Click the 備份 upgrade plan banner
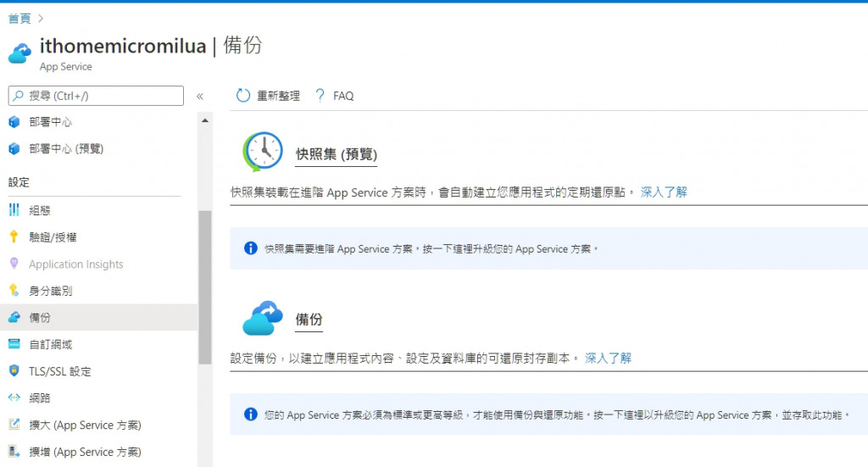 pyautogui.click(x=548, y=414)
